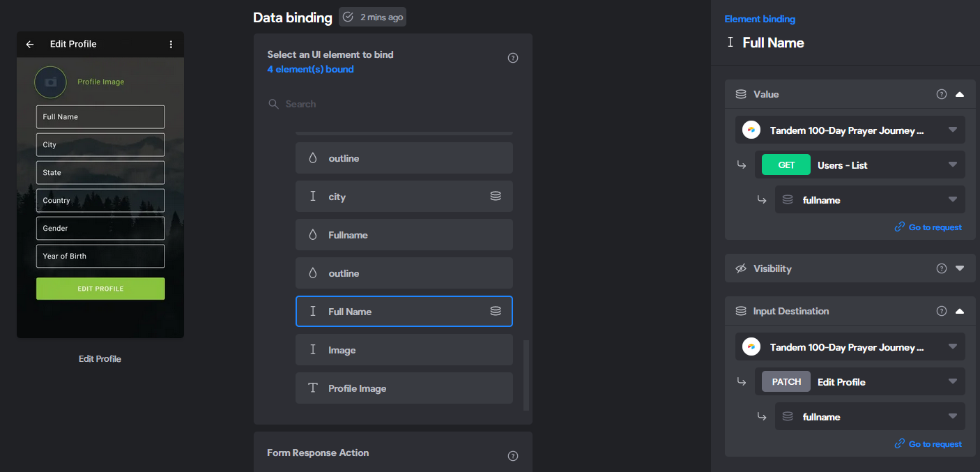Open help for Select an UI element

click(x=513, y=58)
